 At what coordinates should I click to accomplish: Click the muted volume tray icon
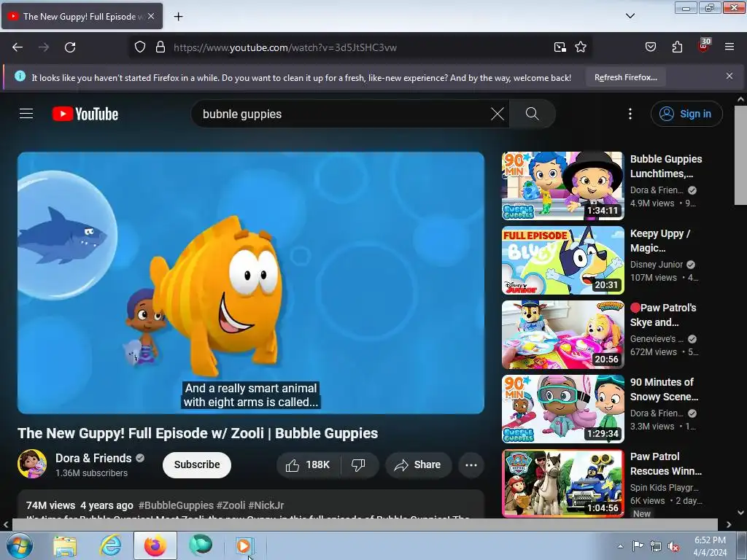point(673,546)
